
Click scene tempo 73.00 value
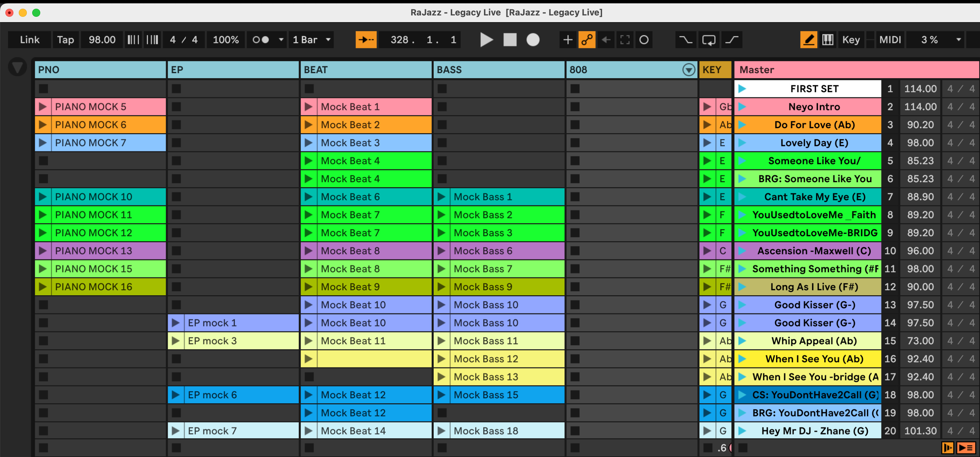(920, 341)
